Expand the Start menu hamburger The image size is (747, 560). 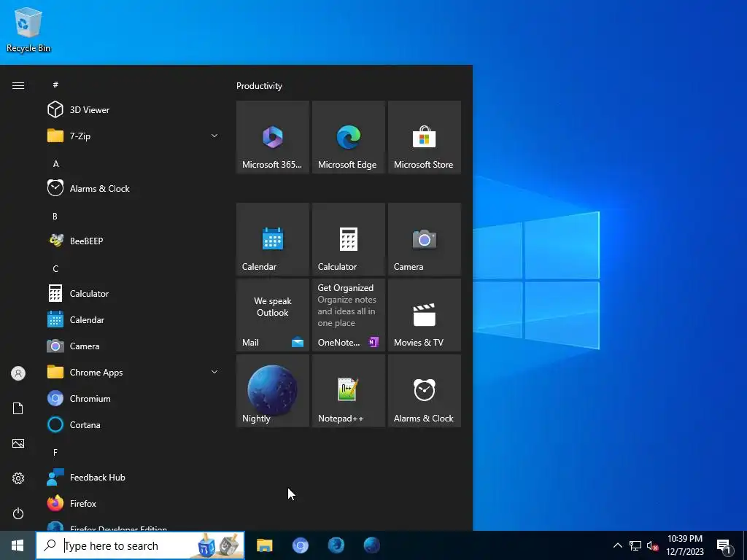[x=18, y=86]
